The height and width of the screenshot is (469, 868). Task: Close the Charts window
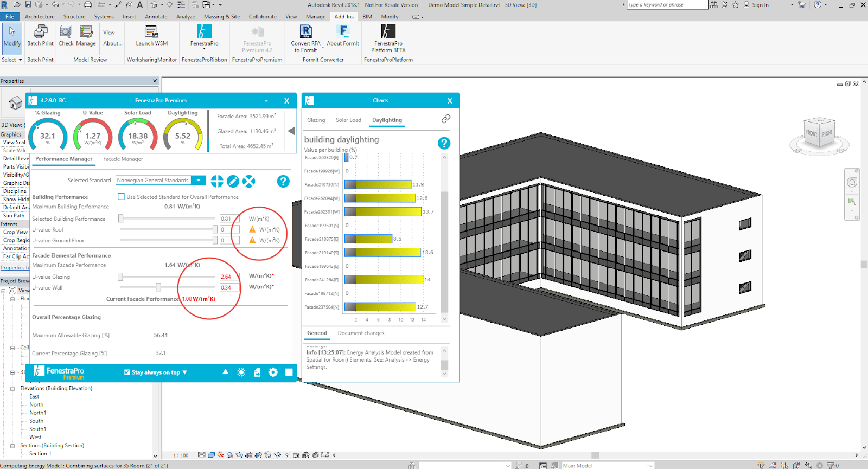coord(450,101)
